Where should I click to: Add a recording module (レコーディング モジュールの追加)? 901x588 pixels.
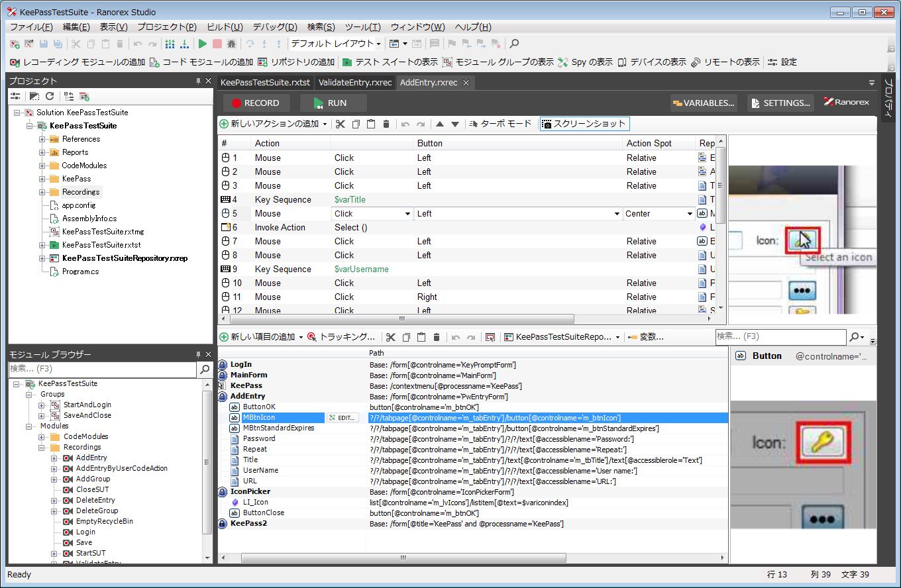click(x=77, y=62)
